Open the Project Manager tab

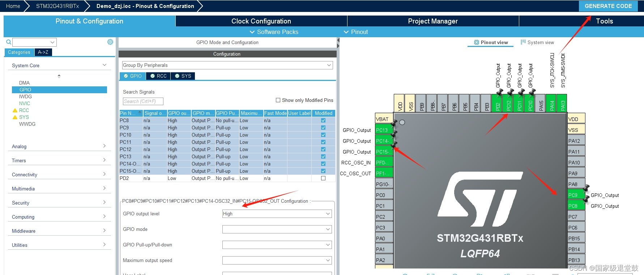point(433,21)
